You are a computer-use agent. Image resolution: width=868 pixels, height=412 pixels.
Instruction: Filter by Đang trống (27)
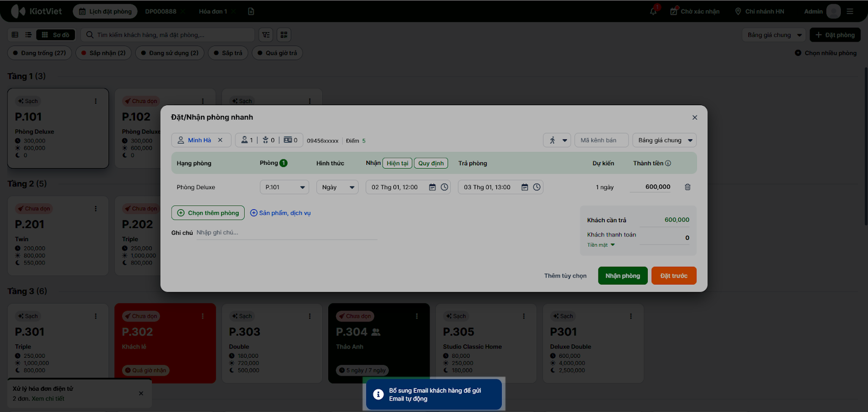coord(40,53)
